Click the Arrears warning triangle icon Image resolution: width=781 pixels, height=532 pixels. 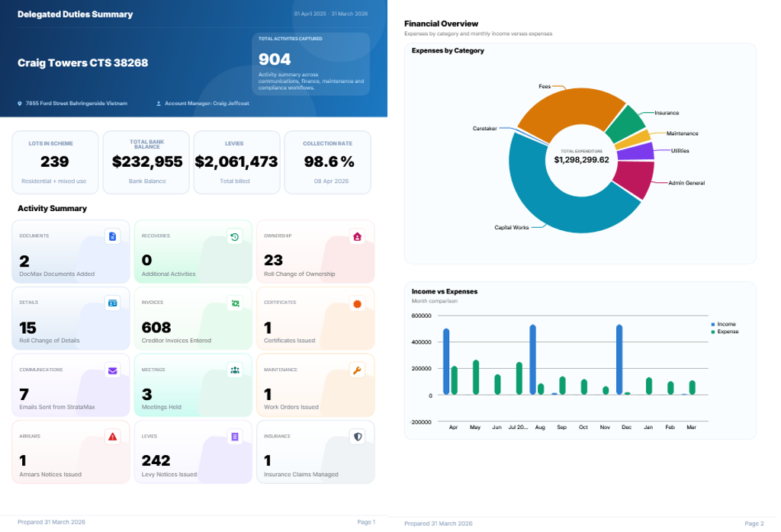coord(113,437)
